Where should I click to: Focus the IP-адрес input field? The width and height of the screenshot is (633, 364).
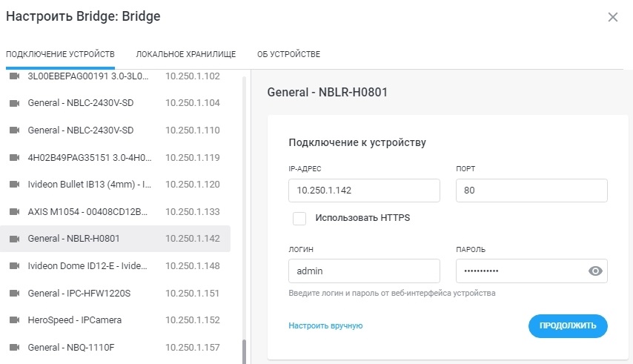364,191
